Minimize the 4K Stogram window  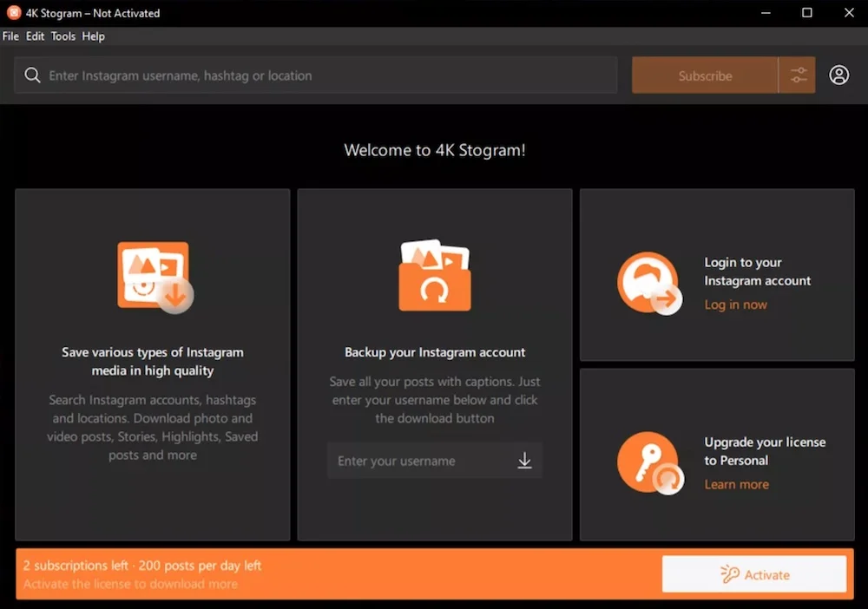tap(766, 13)
